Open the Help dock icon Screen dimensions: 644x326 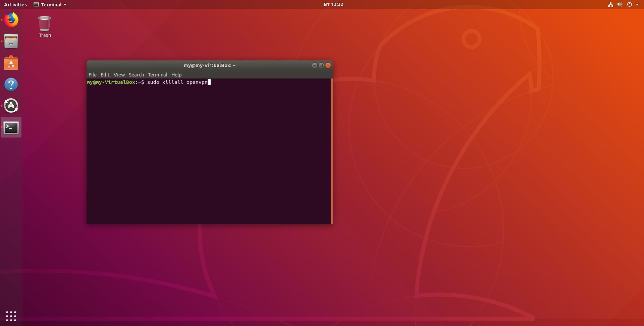point(11,85)
